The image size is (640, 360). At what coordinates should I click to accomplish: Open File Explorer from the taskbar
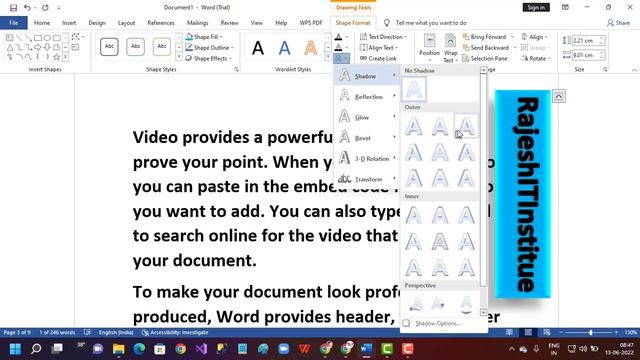[x=118, y=349]
